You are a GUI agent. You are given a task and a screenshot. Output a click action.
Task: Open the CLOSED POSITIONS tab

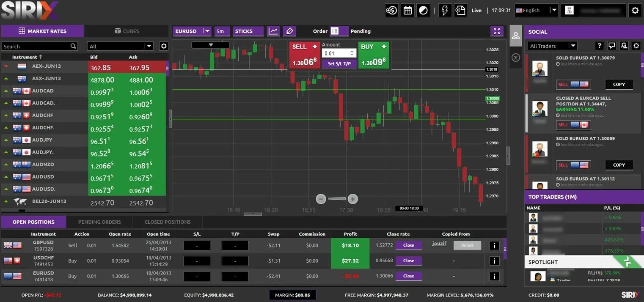click(168, 222)
